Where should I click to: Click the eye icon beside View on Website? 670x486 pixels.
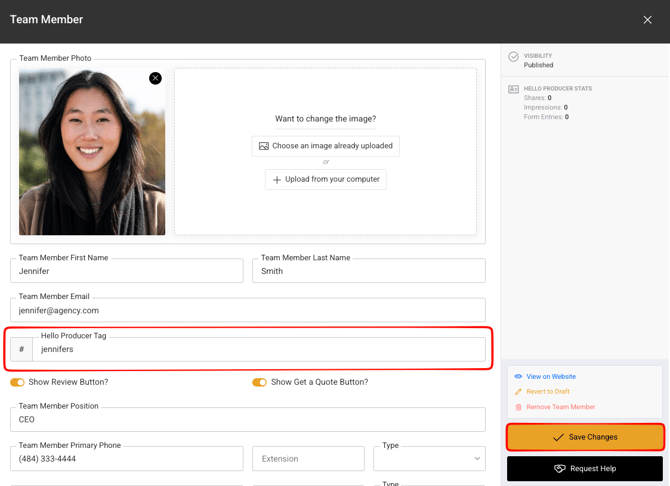pyautogui.click(x=518, y=377)
